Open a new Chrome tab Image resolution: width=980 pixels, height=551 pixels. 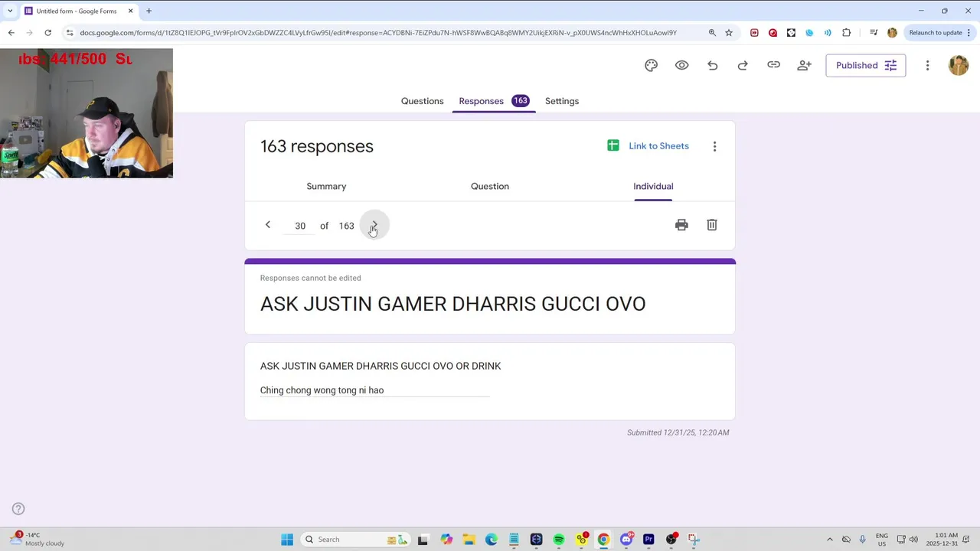click(149, 11)
